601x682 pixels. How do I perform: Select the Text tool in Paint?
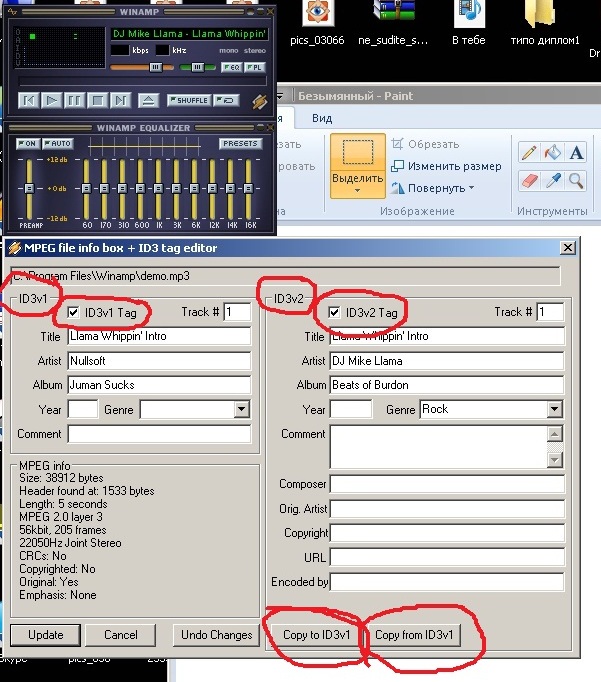tap(576, 153)
